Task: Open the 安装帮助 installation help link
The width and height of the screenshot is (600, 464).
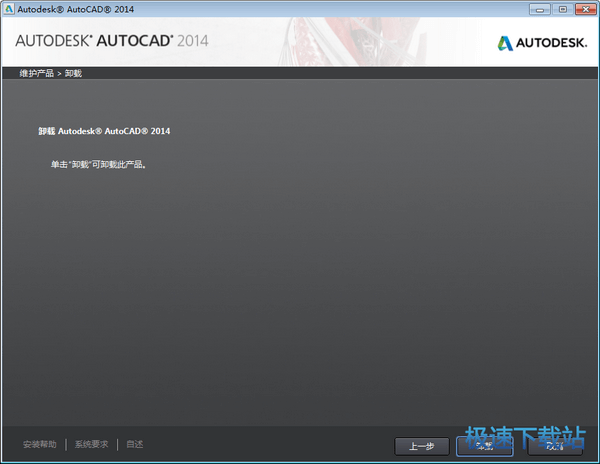Action: 40,444
